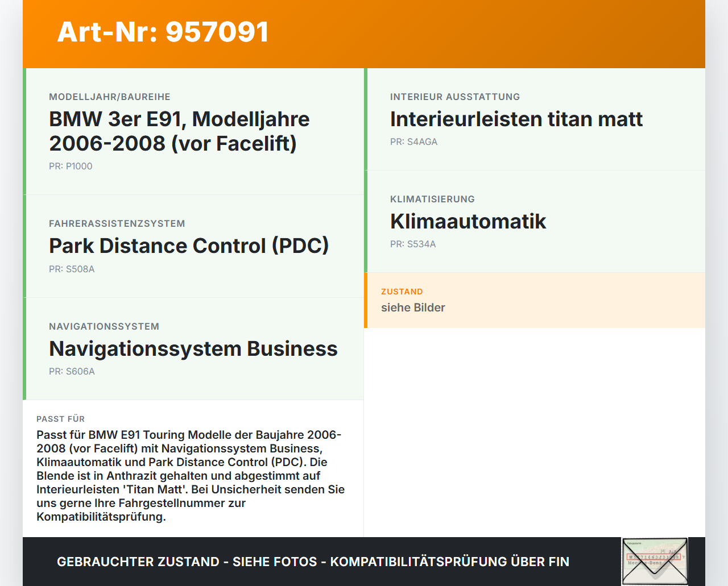Click the PR: S606A code
Screen dimensions: 728x586
click(72, 371)
